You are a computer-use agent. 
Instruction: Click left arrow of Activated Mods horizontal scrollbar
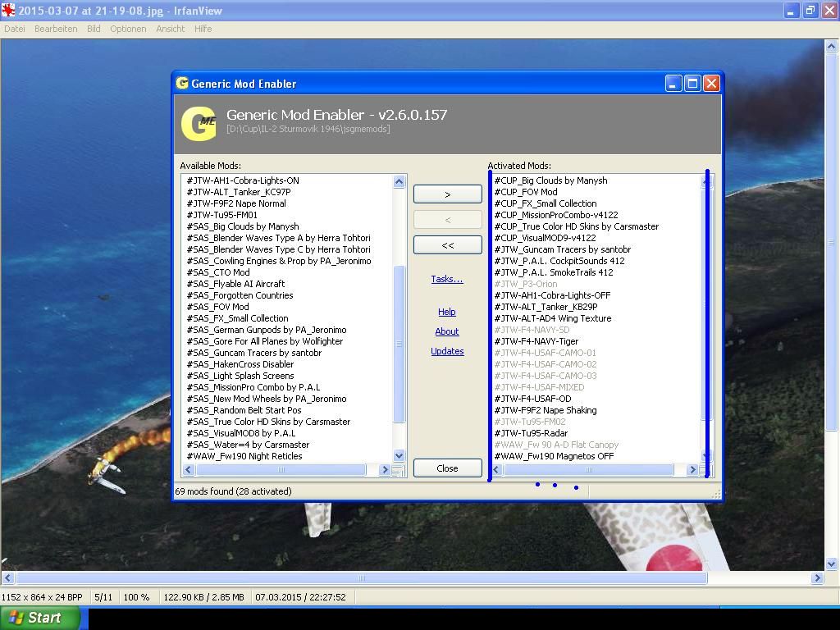tap(496, 470)
